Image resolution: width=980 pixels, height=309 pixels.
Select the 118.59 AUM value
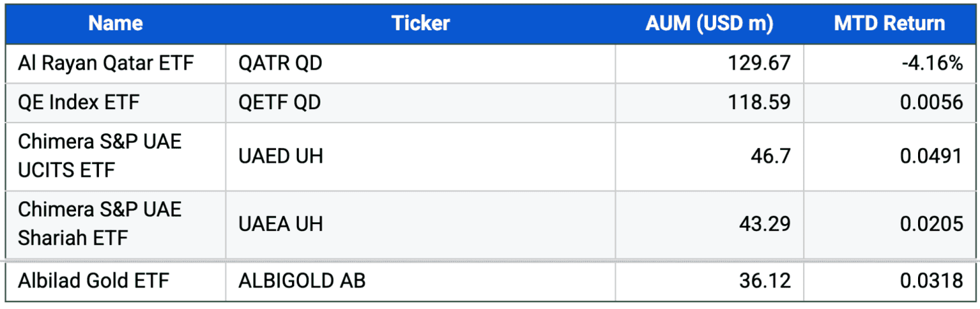(759, 103)
